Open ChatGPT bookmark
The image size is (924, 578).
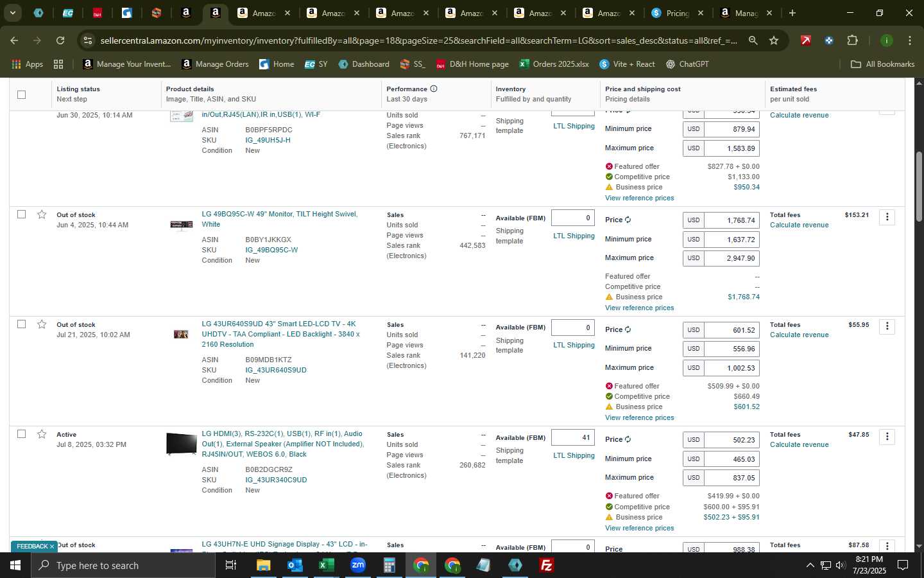point(687,64)
